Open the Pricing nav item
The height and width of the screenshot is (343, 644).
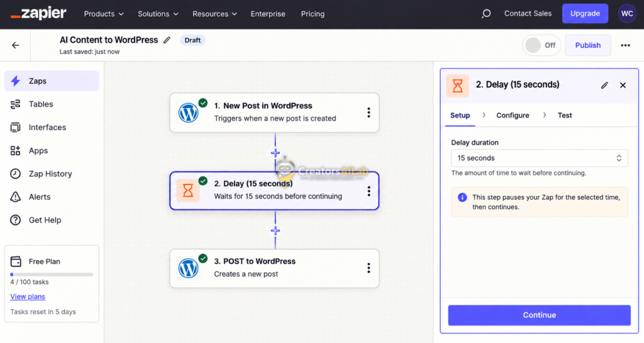coord(313,14)
